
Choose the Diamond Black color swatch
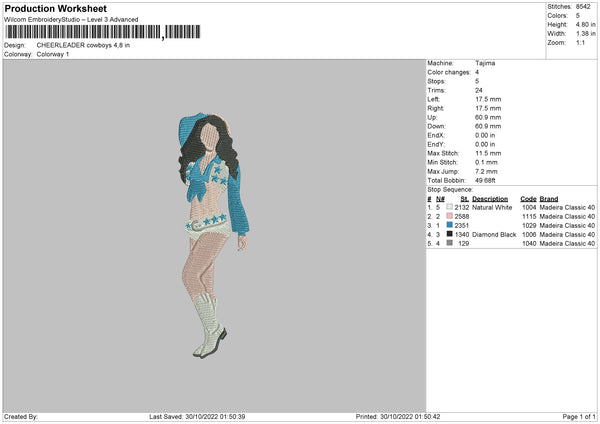coord(449,234)
